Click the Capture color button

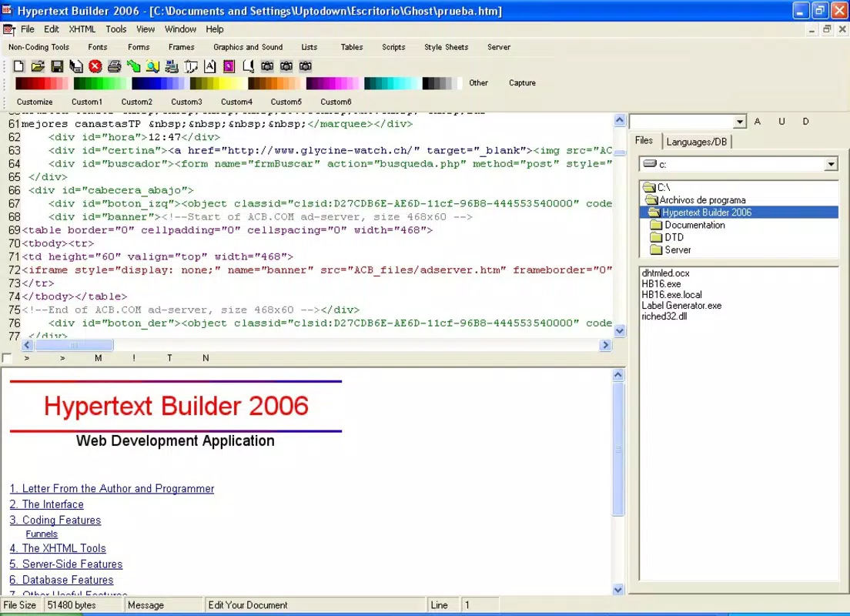(522, 83)
